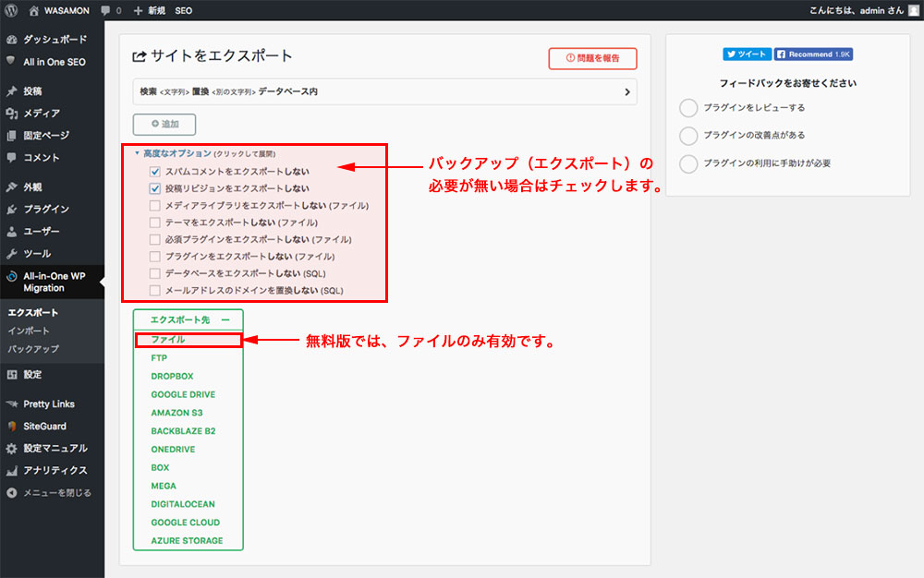Open the WASAMON site home icon
924x578 pixels.
click(34, 10)
